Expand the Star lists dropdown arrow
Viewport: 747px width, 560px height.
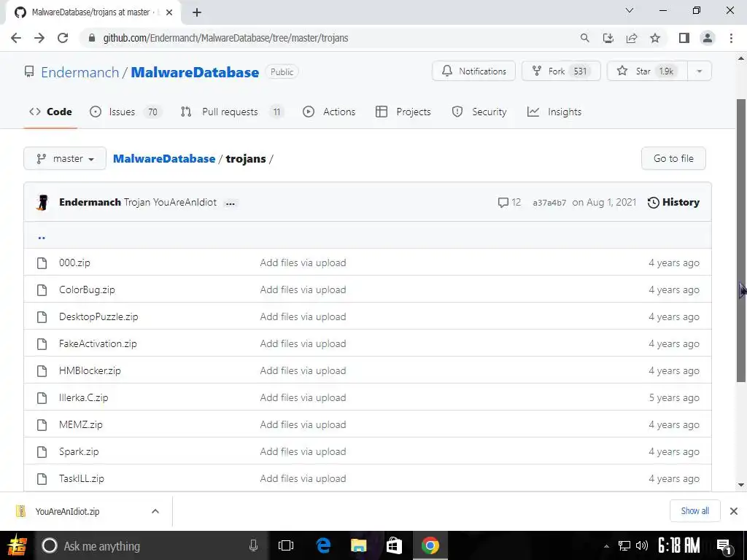coord(700,71)
